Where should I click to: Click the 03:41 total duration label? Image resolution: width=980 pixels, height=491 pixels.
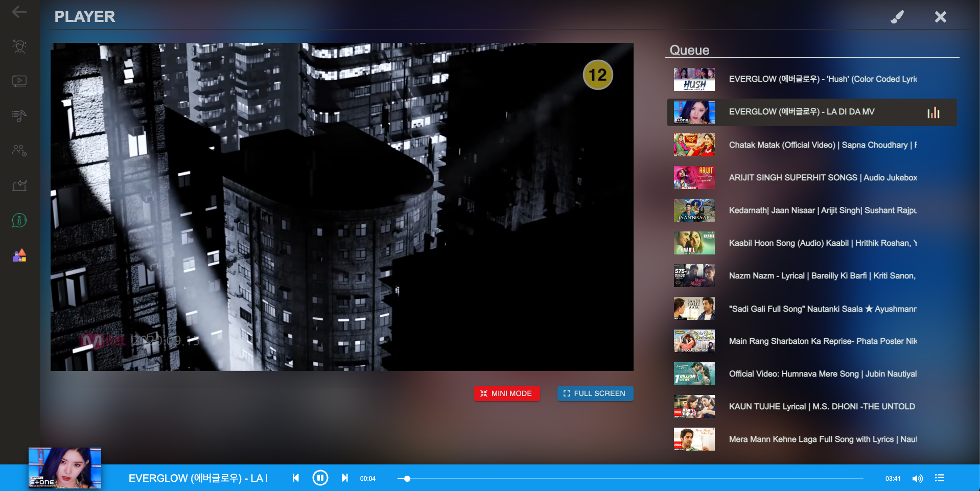pos(893,479)
